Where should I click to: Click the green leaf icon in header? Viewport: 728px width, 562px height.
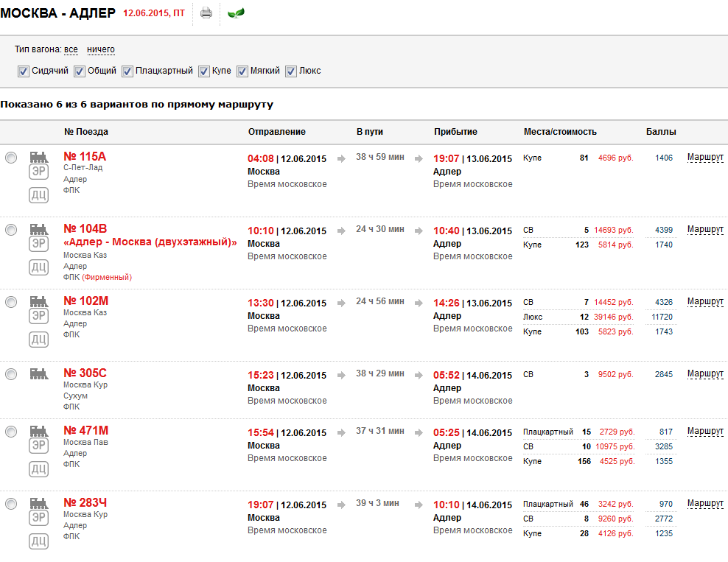[237, 13]
